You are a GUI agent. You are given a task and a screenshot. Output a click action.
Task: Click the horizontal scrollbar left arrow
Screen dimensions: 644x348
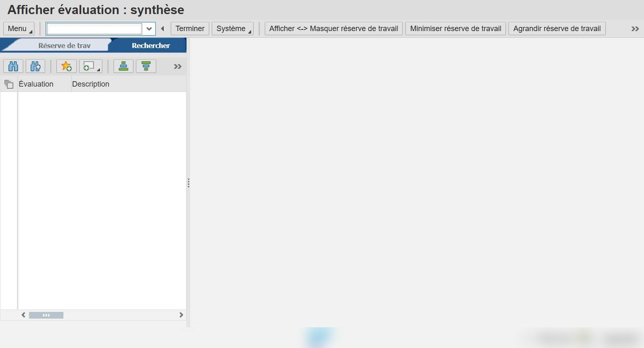pos(24,315)
